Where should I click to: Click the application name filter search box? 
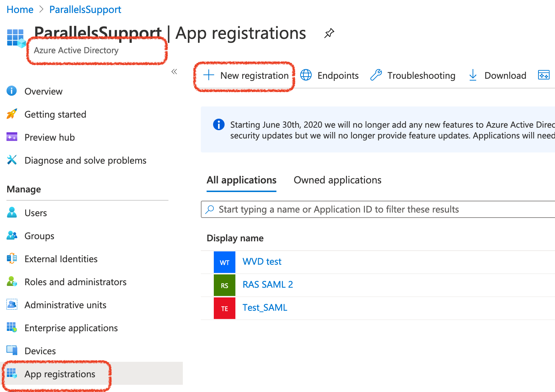click(378, 209)
